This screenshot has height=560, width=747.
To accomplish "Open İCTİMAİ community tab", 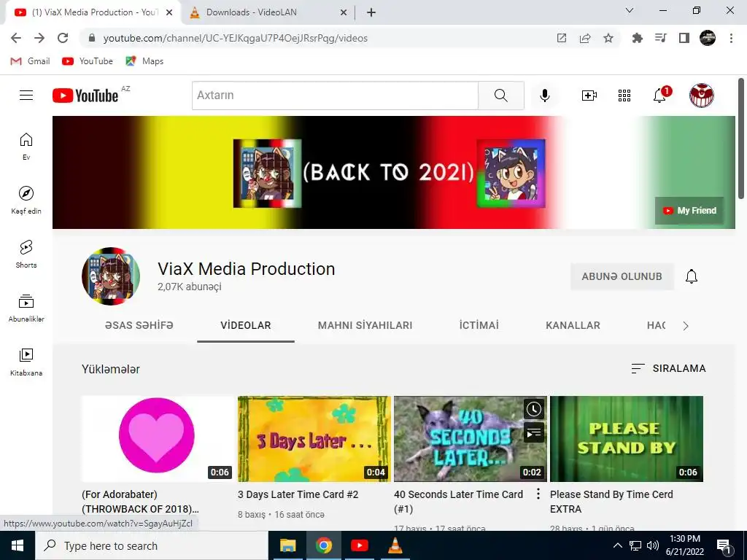I will pyautogui.click(x=479, y=325).
